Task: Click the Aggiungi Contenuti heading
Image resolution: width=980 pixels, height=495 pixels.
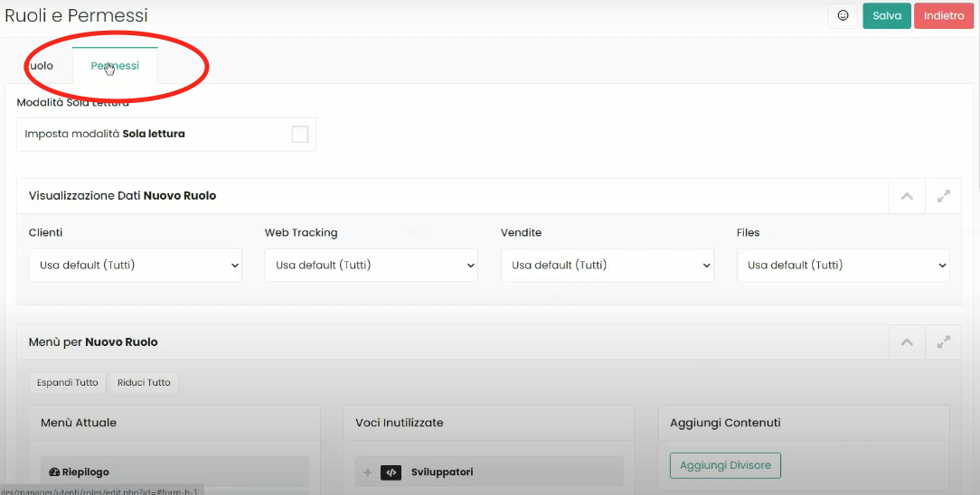Action: (x=725, y=423)
